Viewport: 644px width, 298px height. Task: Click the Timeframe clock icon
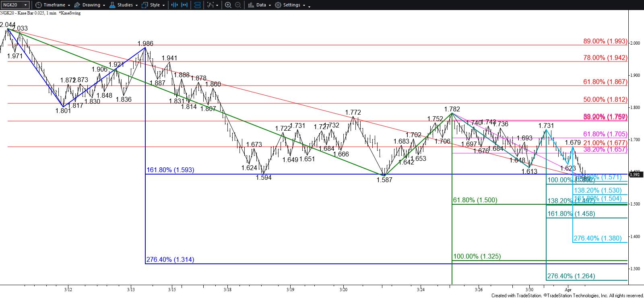point(38,5)
